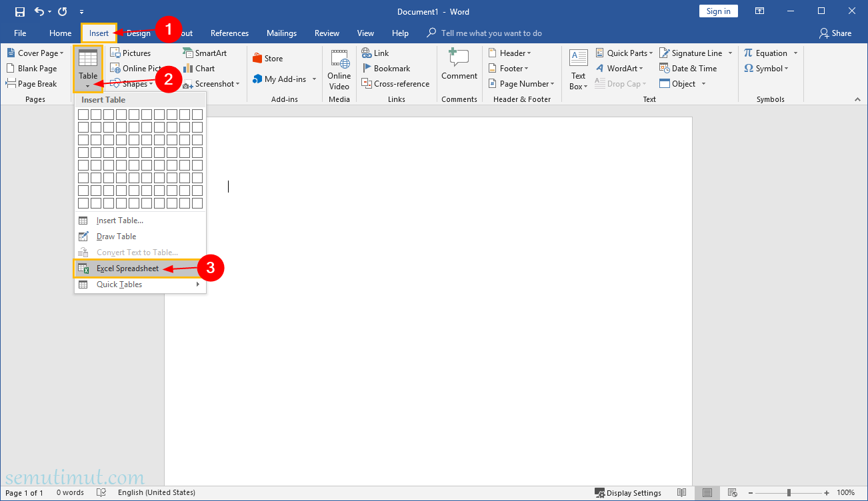
Task: Open the Page Number dropdown
Action: (552, 84)
